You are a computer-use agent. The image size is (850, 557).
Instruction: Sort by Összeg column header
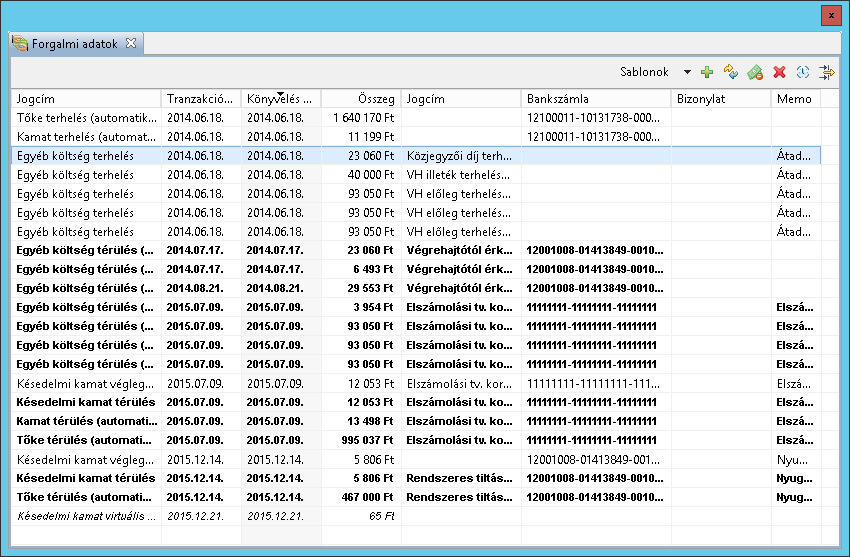(360, 99)
